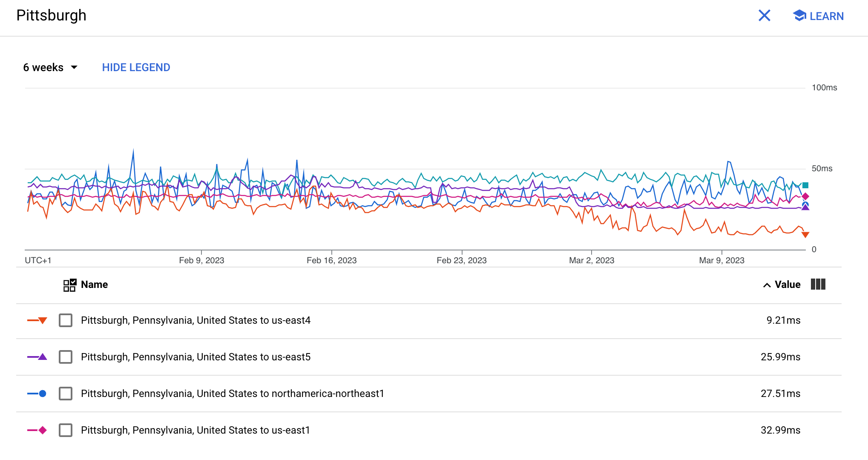Click the Value column header text

tap(787, 285)
